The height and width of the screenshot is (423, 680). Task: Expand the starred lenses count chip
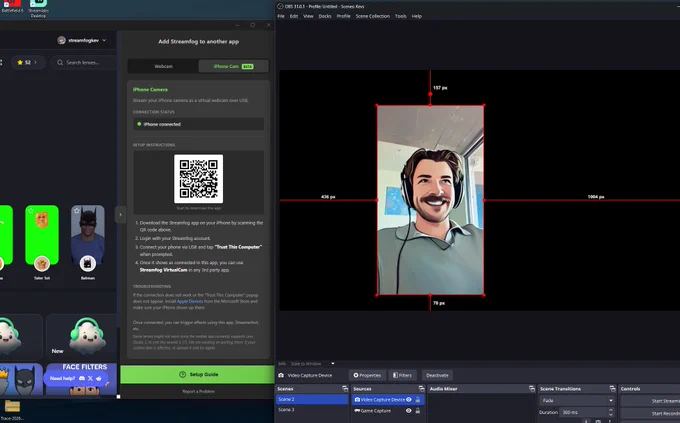click(x=27, y=62)
